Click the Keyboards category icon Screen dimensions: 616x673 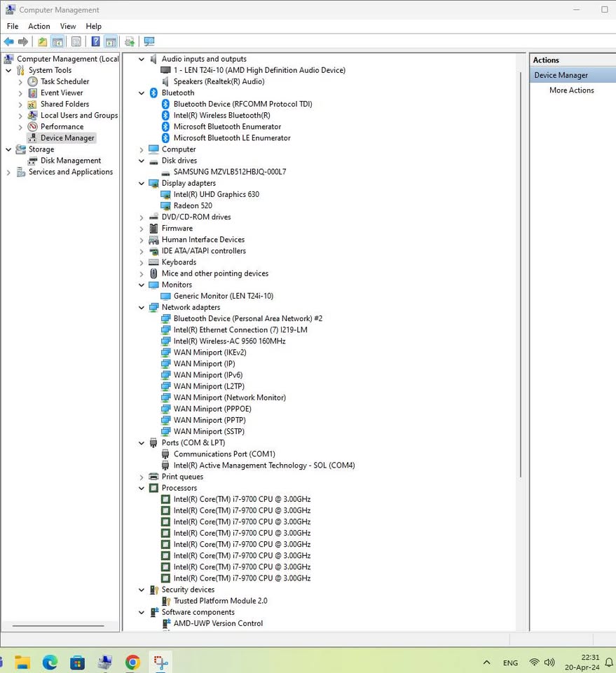point(153,262)
